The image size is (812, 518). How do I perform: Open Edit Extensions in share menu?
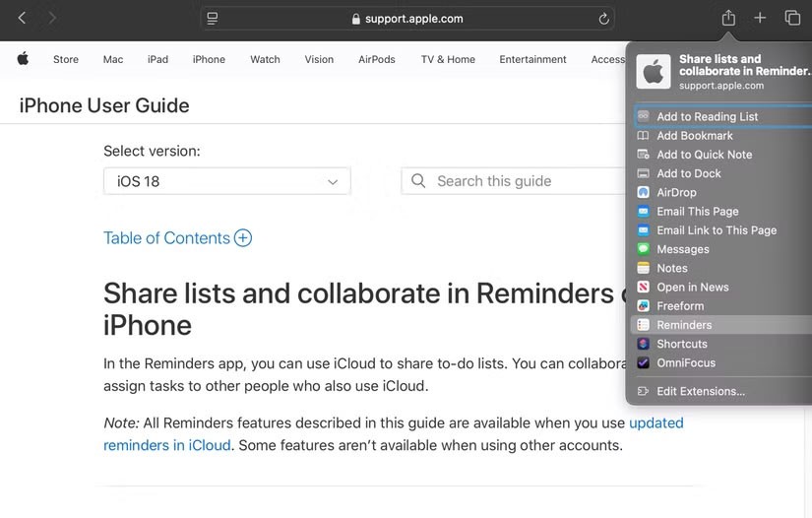pyautogui.click(x=701, y=391)
